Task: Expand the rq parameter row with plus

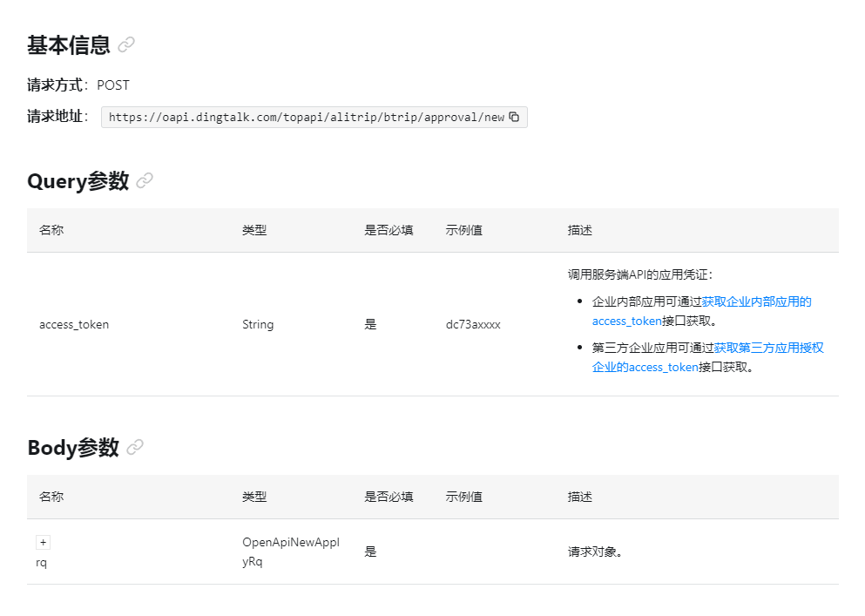Action: point(44,542)
